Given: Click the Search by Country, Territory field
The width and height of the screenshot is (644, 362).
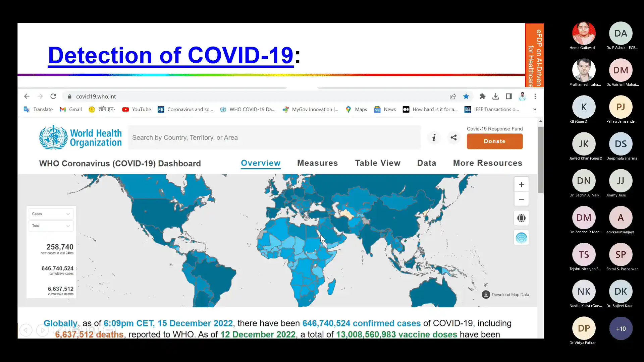Looking at the screenshot, I should point(274,138).
